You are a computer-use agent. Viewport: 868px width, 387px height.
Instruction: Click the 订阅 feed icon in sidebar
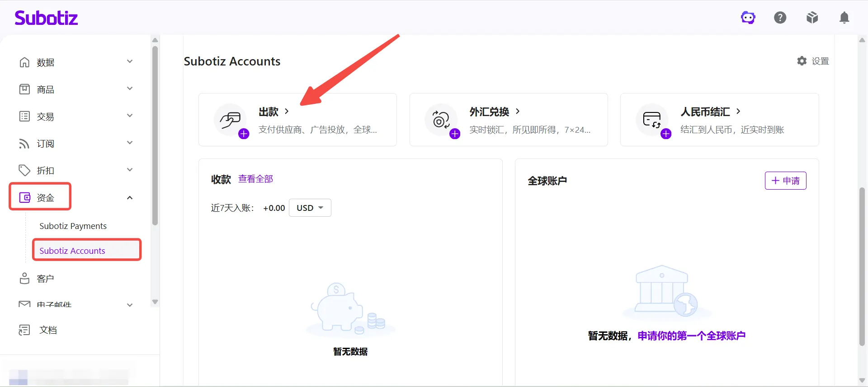tap(24, 144)
